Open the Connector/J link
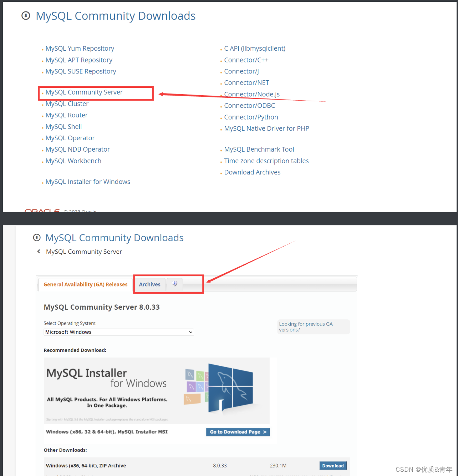 [x=241, y=71]
